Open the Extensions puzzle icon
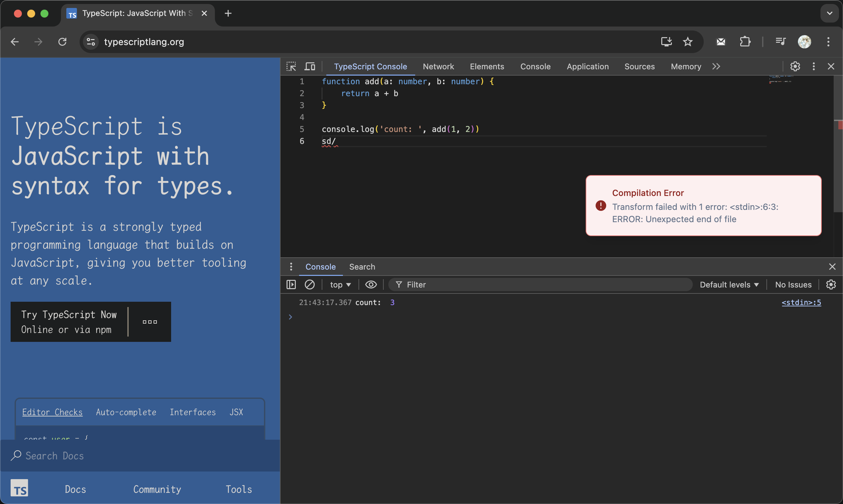 pyautogui.click(x=745, y=42)
